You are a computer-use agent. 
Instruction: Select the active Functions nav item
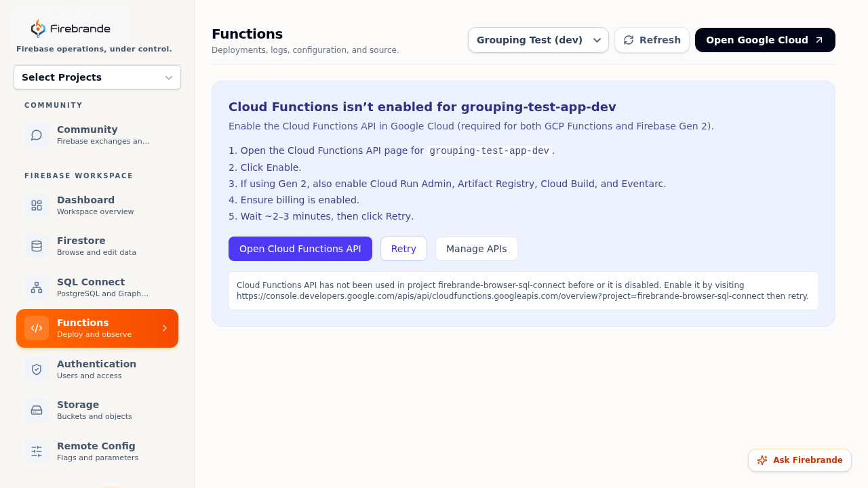(x=97, y=328)
